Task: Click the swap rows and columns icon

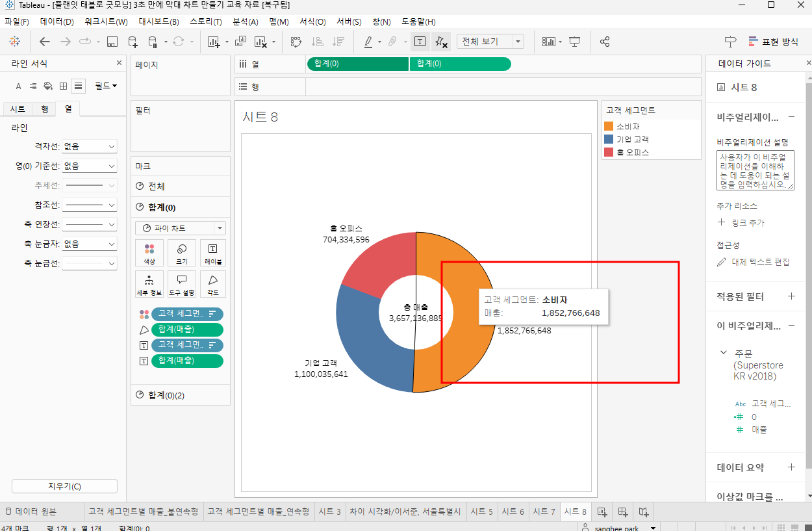Action: tap(296, 42)
